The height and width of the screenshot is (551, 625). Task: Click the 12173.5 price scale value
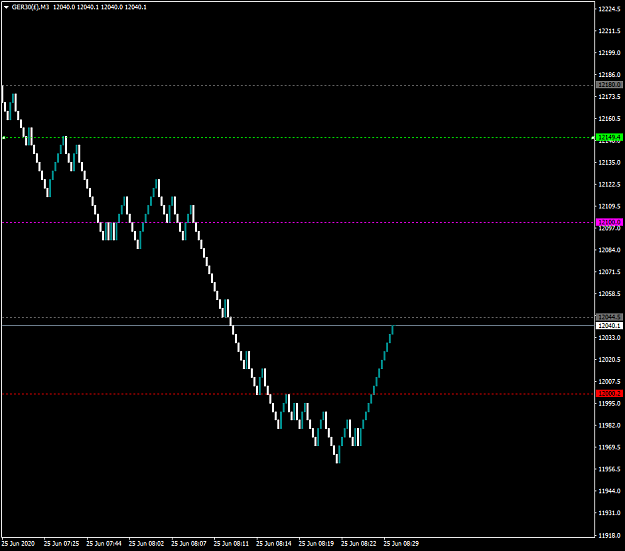click(609, 96)
